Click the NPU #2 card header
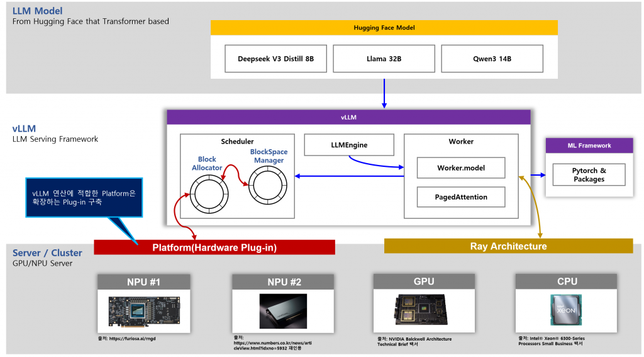This screenshot has height=357, width=644. 283,282
